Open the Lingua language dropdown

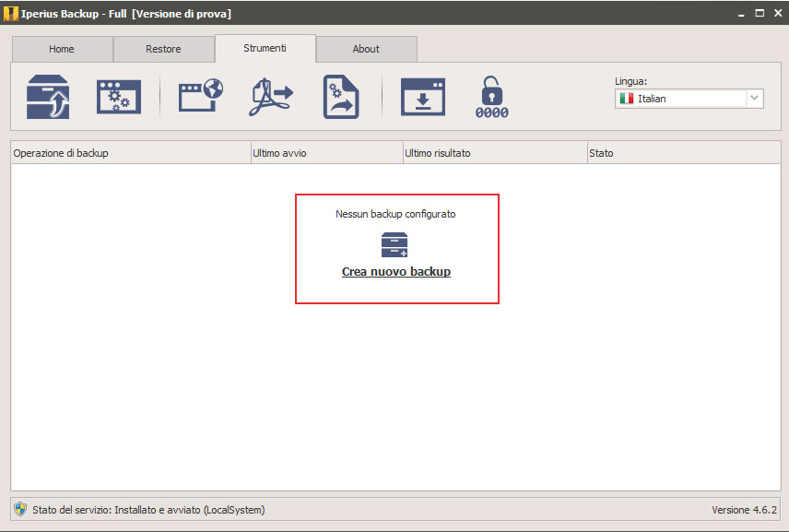pyautogui.click(x=689, y=99)
